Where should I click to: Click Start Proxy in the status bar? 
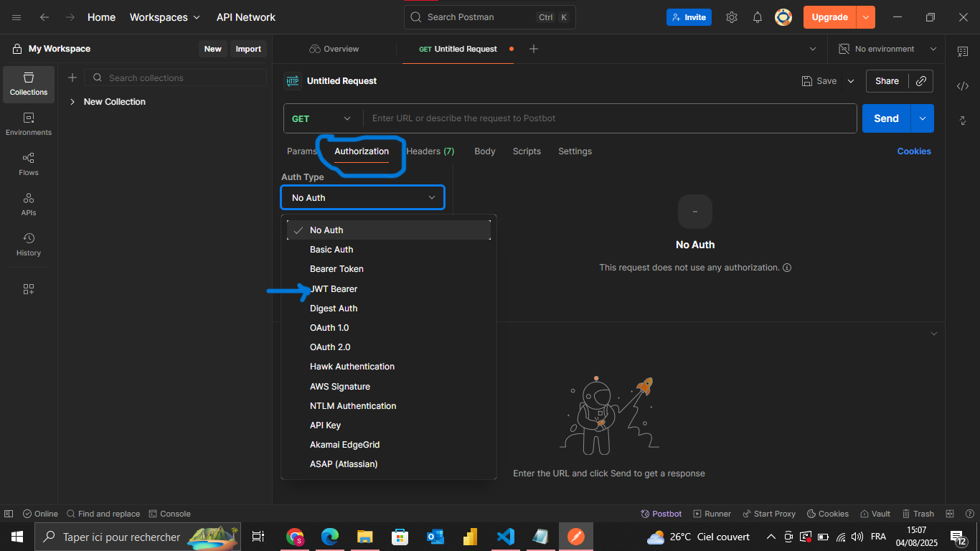768,514
